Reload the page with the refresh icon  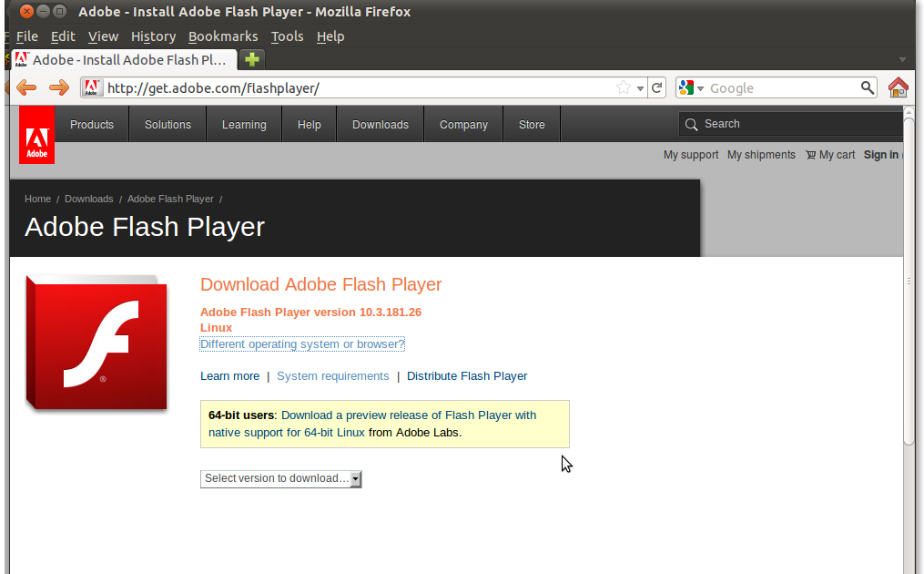(656, 87)
